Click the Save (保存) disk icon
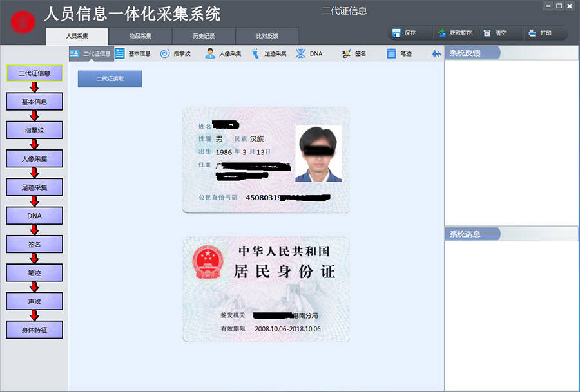The image size is (580, 392). point(396,33)
